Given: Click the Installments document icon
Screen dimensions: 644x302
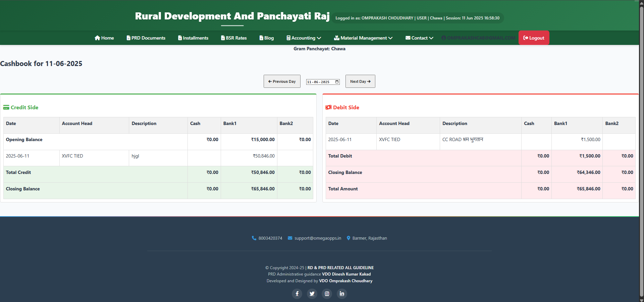Looking at the screenshot, I should click(180, 38).
